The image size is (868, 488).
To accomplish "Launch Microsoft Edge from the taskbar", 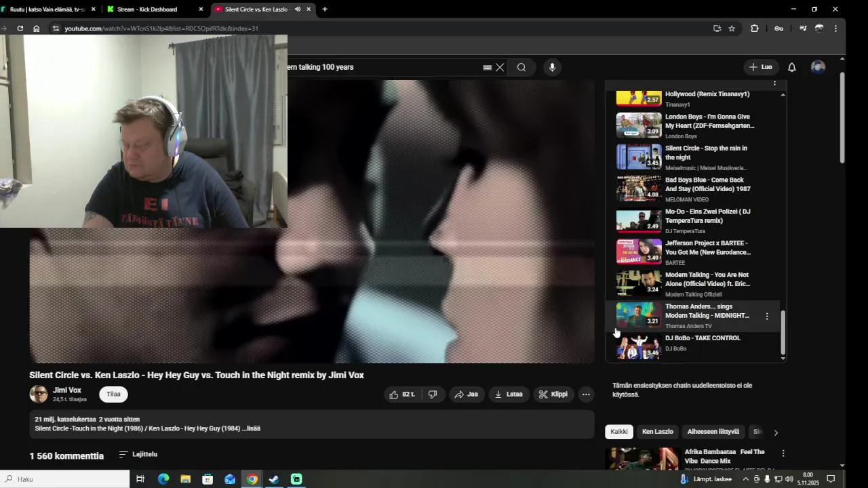I will (163, 479).
